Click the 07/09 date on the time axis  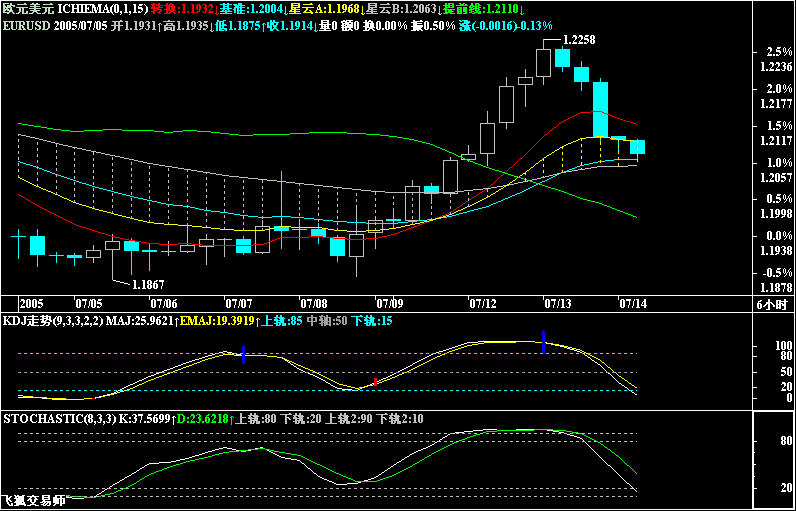click(x=389, y=304)
